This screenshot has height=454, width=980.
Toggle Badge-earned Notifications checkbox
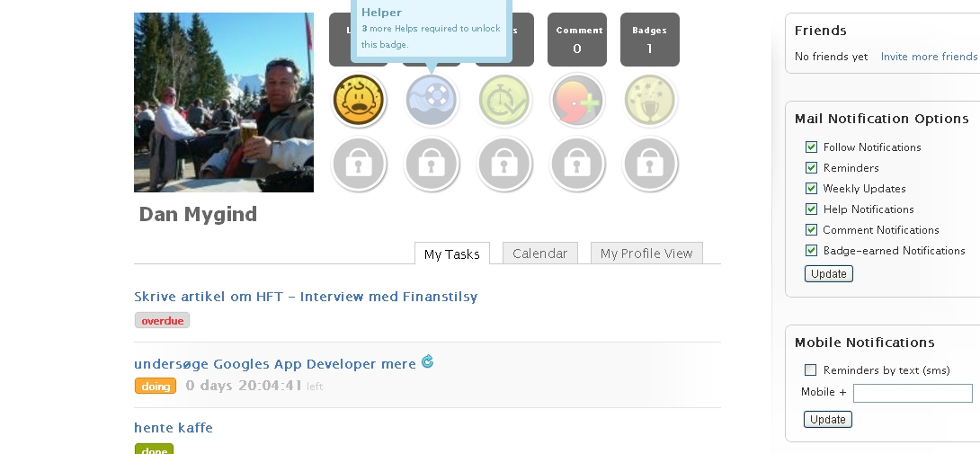811,251
